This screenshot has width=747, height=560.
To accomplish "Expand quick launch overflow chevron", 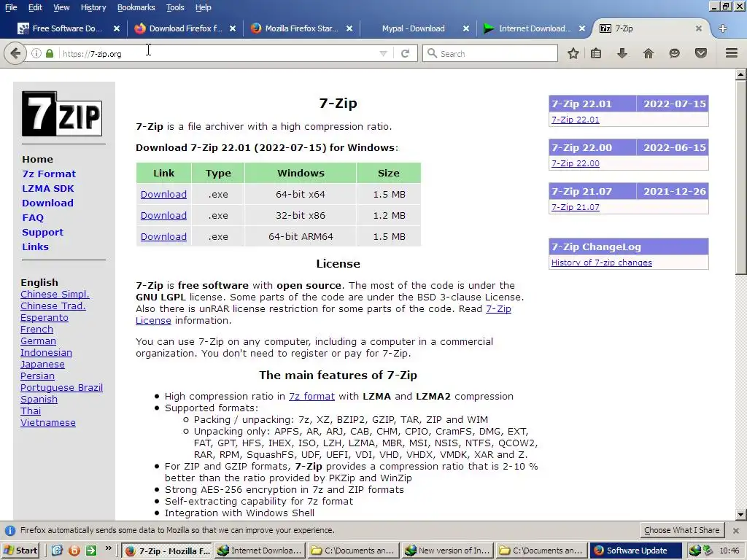I will tap(108, 548).
